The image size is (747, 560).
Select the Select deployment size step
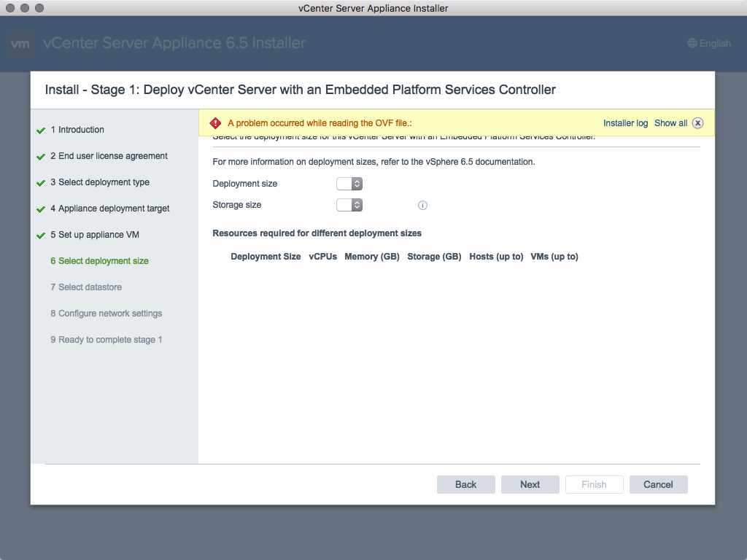103,261
